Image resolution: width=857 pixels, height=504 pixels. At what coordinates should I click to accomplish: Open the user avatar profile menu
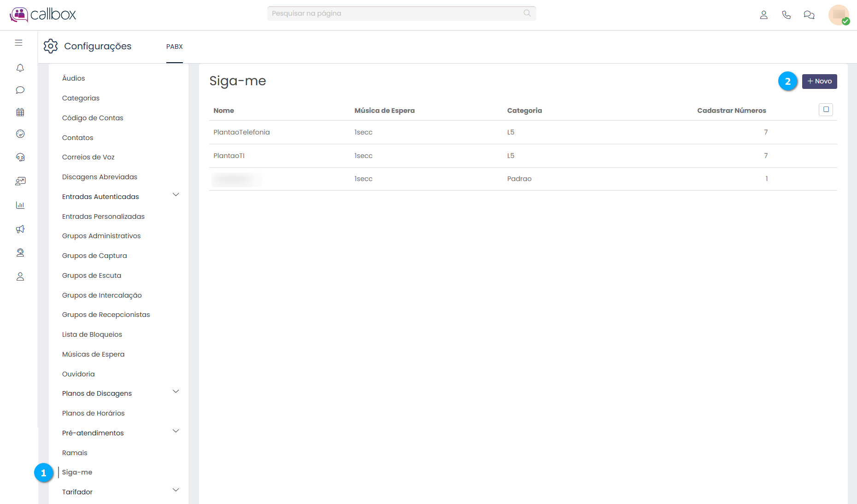(x=838, y=15)
